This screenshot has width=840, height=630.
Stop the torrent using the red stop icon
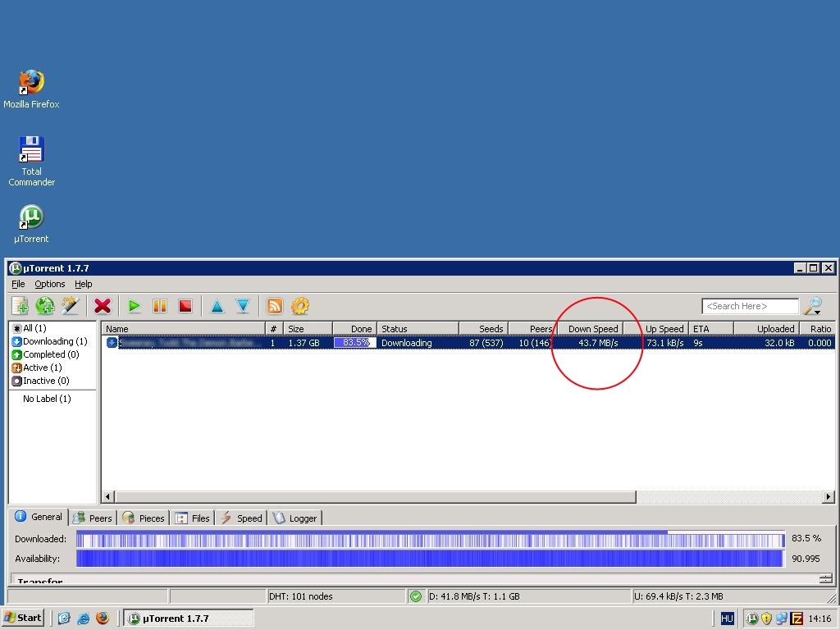pyautogui.click(x=185, y=306)
